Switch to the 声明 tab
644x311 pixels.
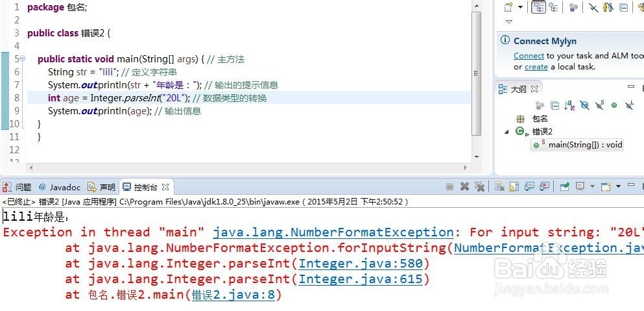(101, 187)
